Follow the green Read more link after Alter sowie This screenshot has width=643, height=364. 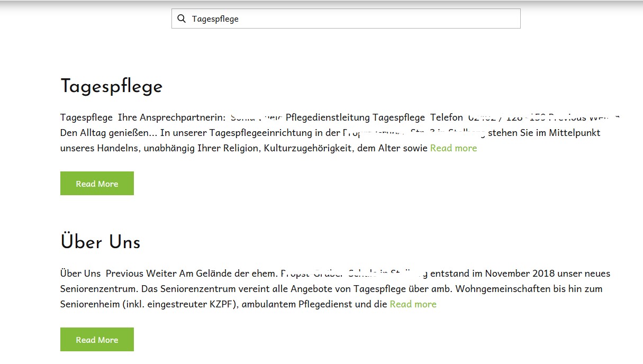[454, 148]
